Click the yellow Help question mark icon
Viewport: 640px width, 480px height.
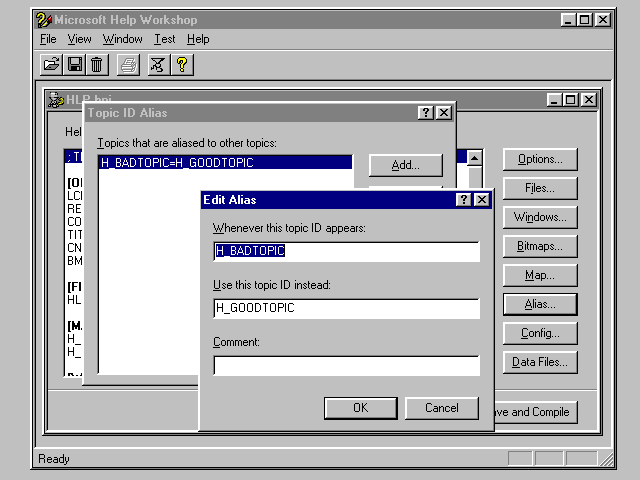pyautogui.click(x=182, y=65)
